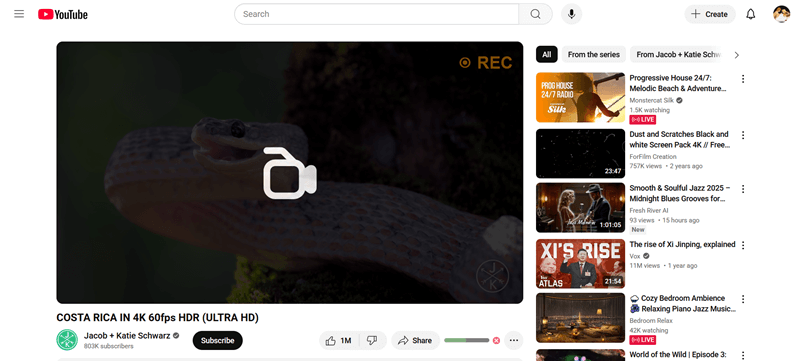Screen dimensions: 800x361
Task: Click the search input field
Action: pos(377,14)
